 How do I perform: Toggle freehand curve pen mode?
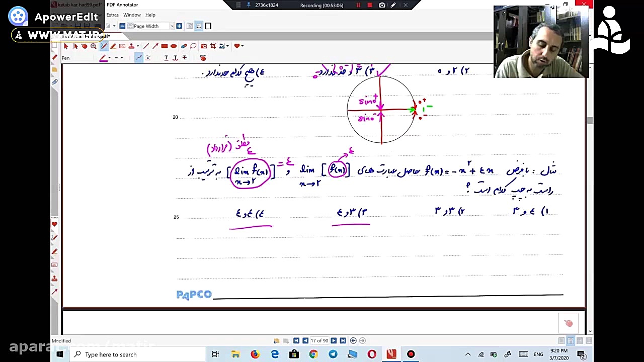[138, 58]
